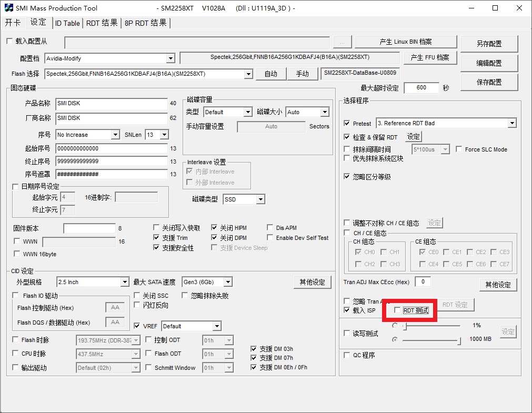This screenshot has width=532, height=413.
Task: Expand the 磁碟类型 SSD dropdown
Action: (x=260, y=199)
